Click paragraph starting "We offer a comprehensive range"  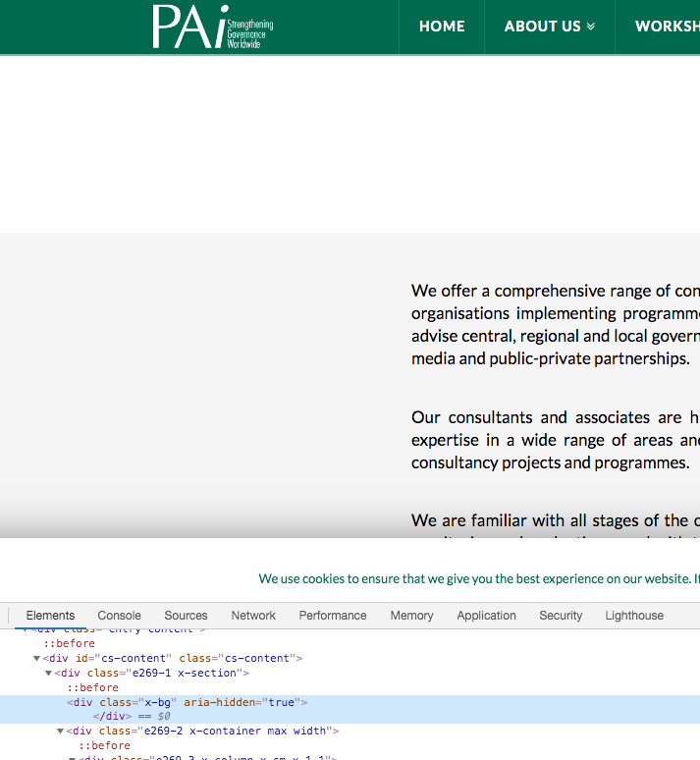[556, 324]
